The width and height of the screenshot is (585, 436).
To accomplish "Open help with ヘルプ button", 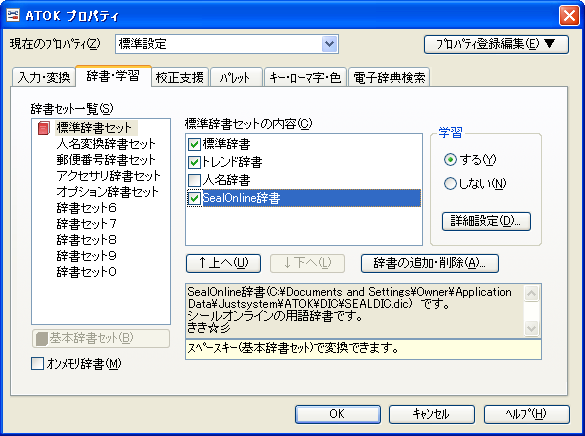I will coord(527,414).
